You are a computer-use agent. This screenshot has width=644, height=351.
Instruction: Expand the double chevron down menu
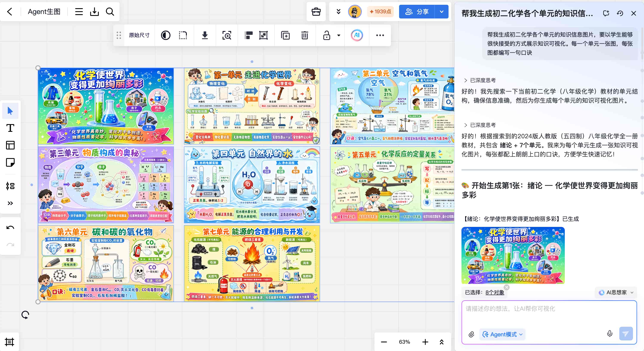pyautogui.click(x=338, y=12)
